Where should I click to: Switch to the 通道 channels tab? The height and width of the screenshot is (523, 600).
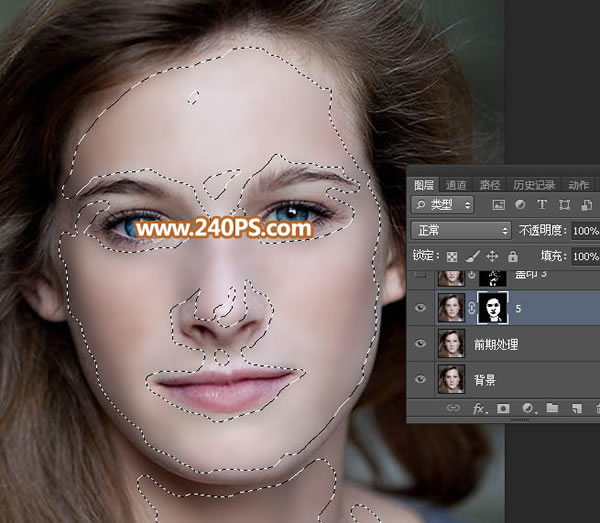(456, 185)
